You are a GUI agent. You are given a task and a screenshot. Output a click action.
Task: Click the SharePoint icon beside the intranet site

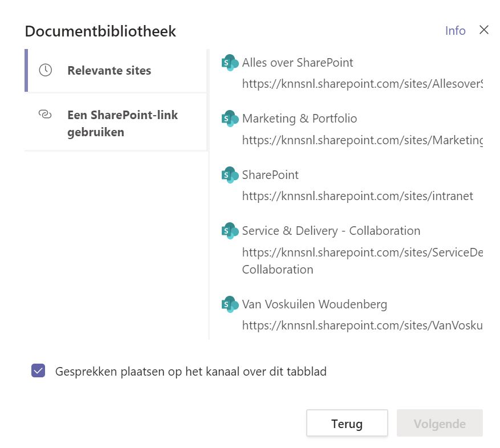tap(230, 175)
